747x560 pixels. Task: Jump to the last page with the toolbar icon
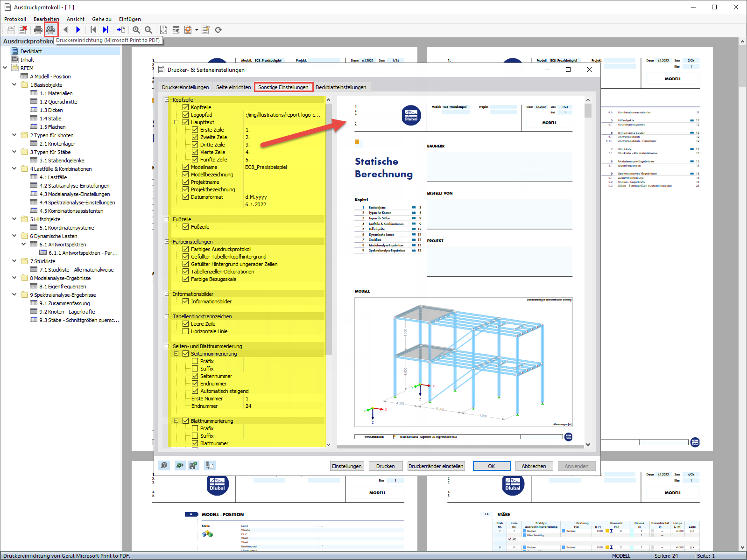click(106, 29)
